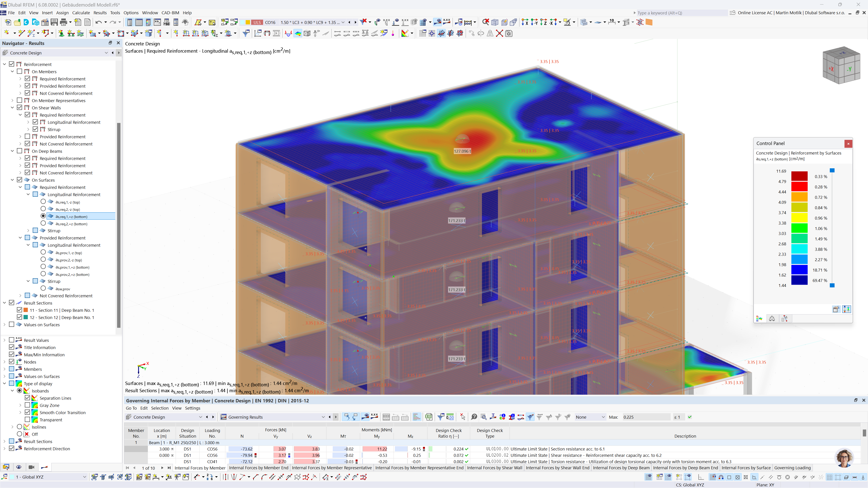Select the Isolines radio button
868x488 pixels.
click(x=19, y=427)
